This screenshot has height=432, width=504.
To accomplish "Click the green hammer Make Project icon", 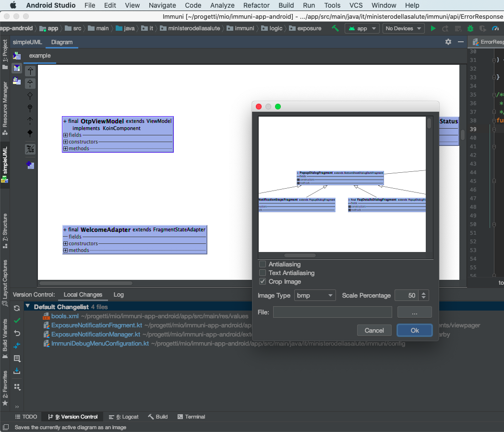I will click(x=335, y=28).
